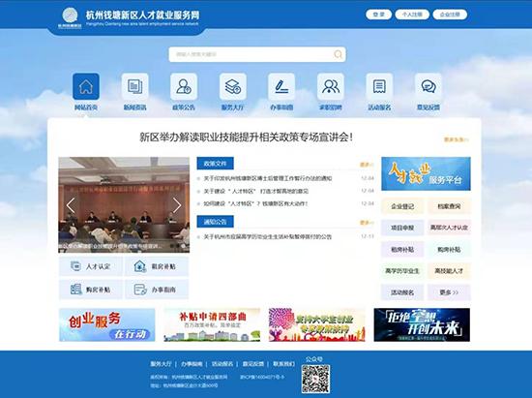
Task: Click the search magnifier icon
Action: [x=338, y=54]
